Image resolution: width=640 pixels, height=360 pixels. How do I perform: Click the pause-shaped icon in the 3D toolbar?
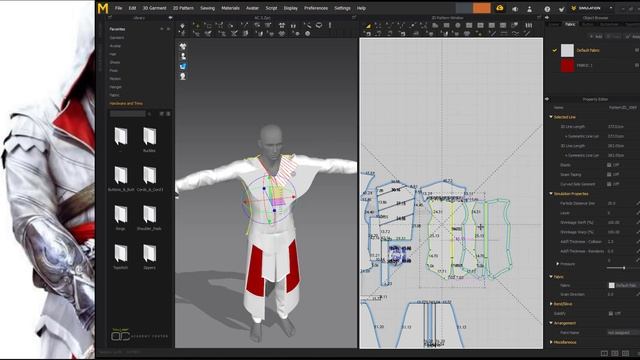[x=293, y=25]
